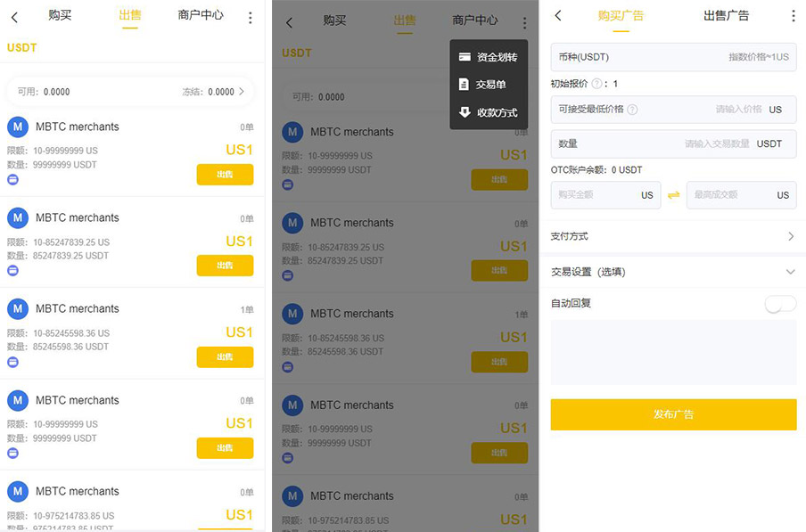Click the help icon beside 可接受最低价格
Image resolution: width=806 pixels, height=532 pixels.
coord(633,110)
